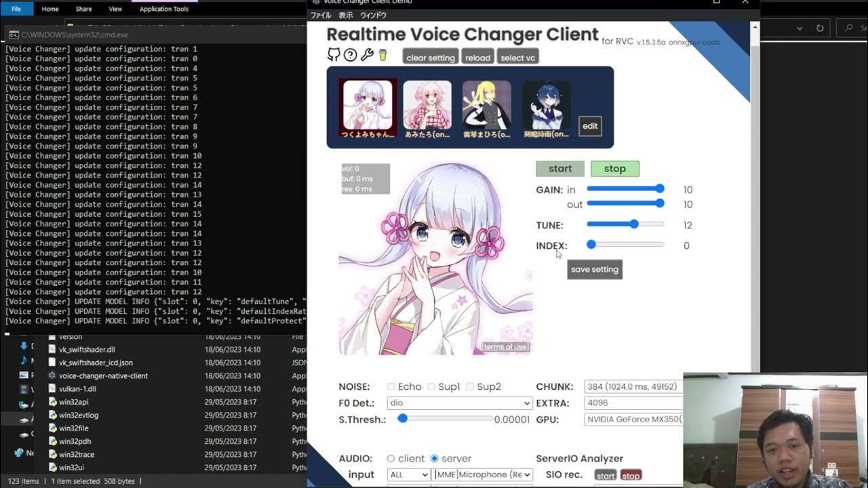The height and width of the screenshot is (488, 868).
Task: Click the vulkan-1.dll file icon
Action: point(52,389)
